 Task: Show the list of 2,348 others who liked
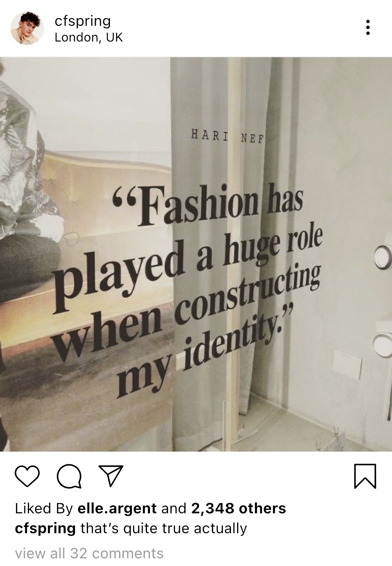pos(239,508)
